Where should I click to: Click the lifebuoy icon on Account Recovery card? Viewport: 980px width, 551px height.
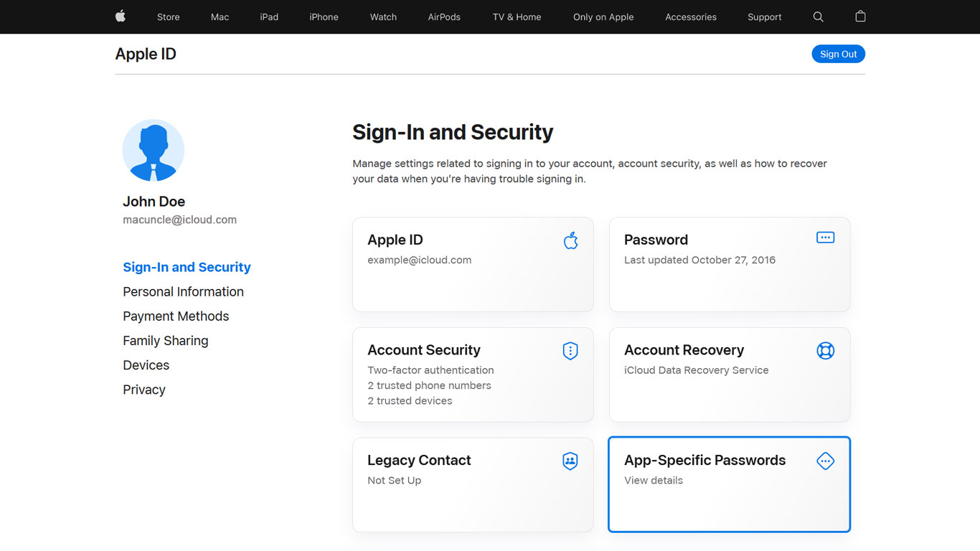[x=825, y=351]
